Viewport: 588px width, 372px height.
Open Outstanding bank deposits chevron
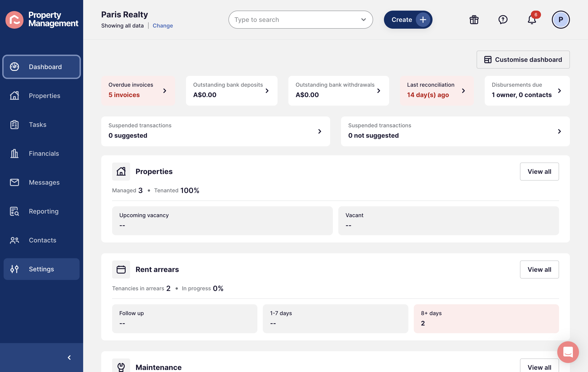(267, 91)
